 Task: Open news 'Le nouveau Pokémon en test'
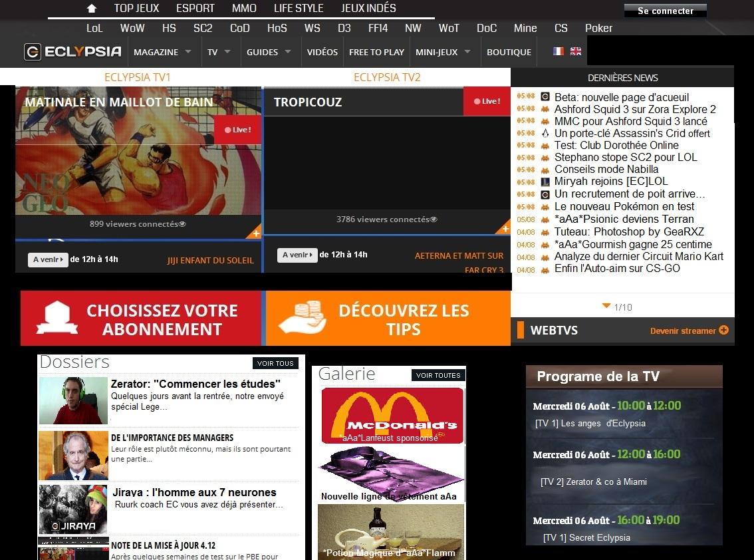[x=624, y=206]
